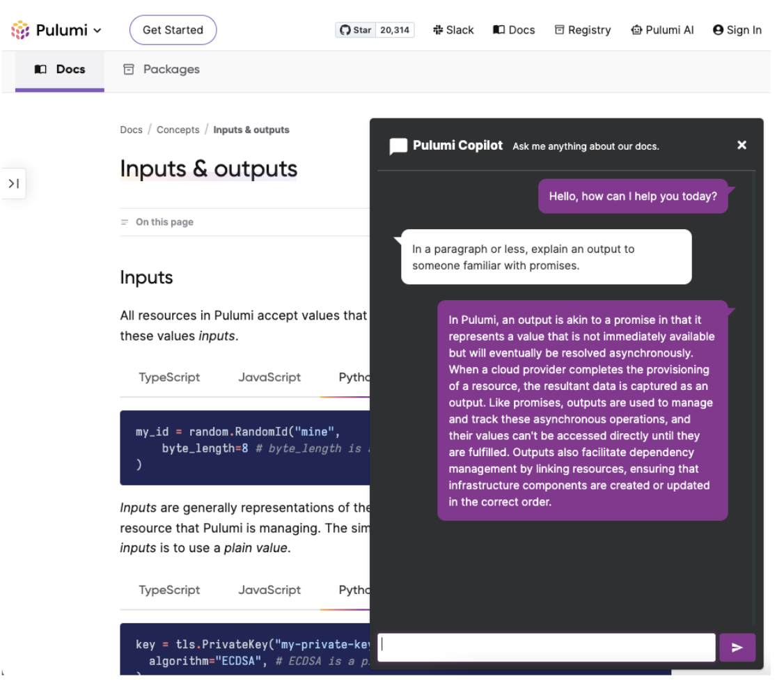This screenshot has width=784, height=688.
Task: Expand the On this page section
Action: [157, 222]
